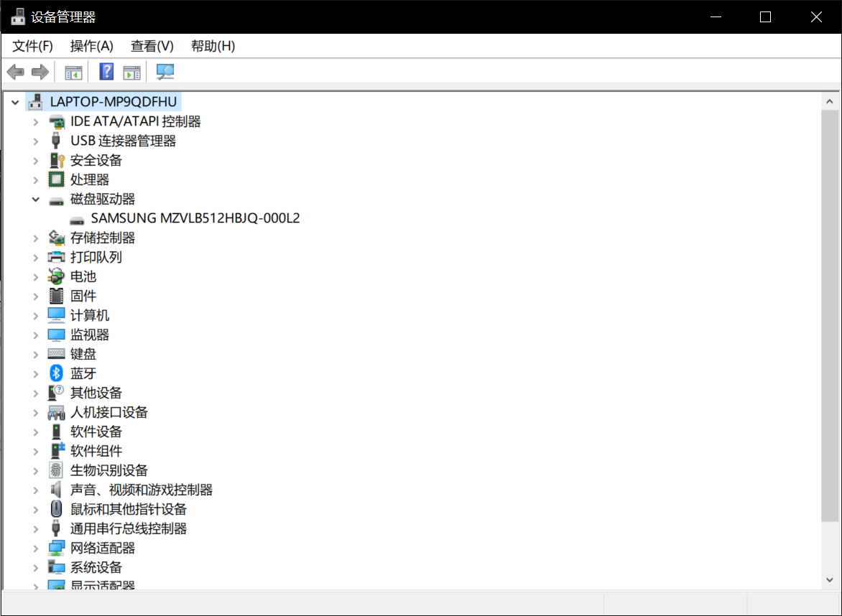
Task: Collapse the LAPTOP-MP9QDFHU root node
Action: (x=15, y=101)
